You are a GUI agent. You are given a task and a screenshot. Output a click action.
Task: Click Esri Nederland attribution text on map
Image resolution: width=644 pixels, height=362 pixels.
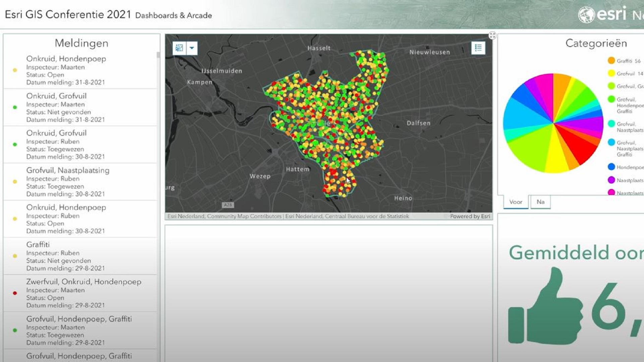(186, 216)
